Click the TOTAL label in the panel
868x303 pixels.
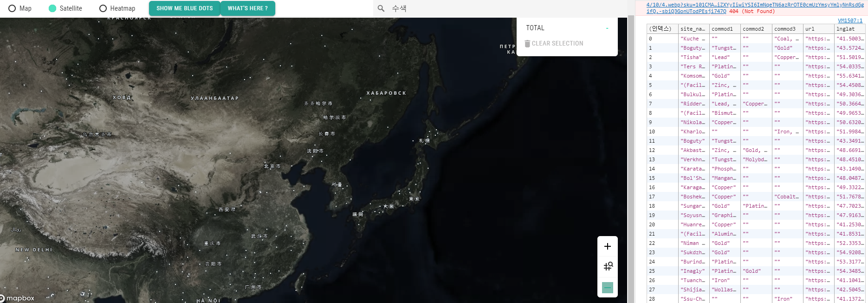[535, 28]
